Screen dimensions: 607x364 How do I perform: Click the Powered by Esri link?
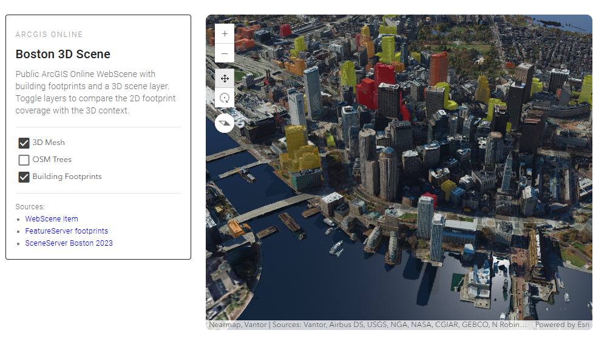(562, 324)
